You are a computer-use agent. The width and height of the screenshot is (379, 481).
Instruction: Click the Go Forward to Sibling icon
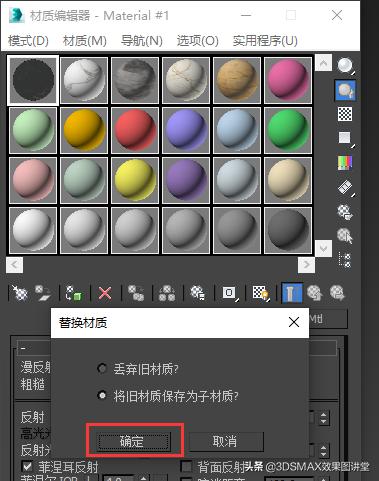(337, 293)
